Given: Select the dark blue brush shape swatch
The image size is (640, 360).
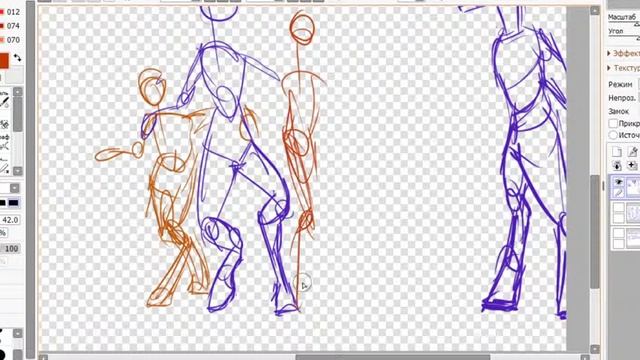Looking at the screenshot, I should click(x=13, y=203).
